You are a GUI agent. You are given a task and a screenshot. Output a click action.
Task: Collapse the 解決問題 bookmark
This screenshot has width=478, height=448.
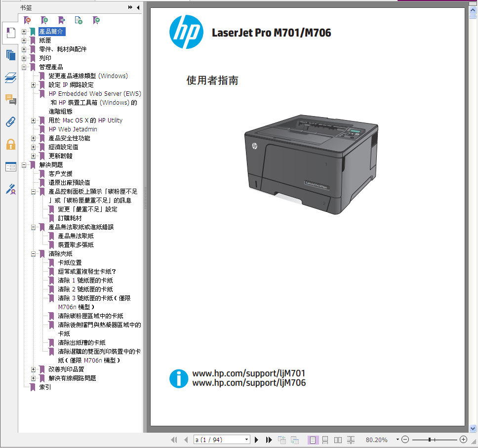tap(24, 165)
